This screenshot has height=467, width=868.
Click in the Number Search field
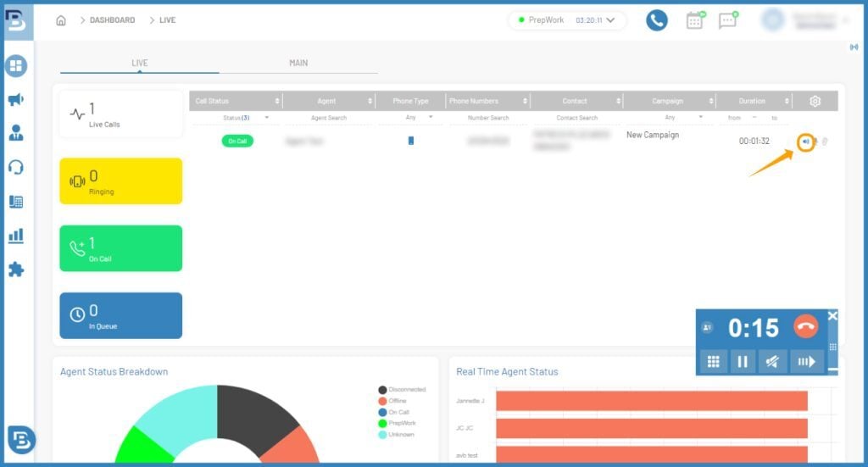click(x=488, y=118)
